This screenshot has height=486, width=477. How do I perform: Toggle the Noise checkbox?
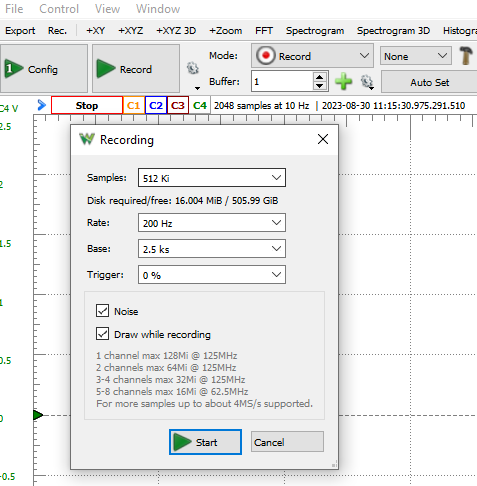coord(102,310)
